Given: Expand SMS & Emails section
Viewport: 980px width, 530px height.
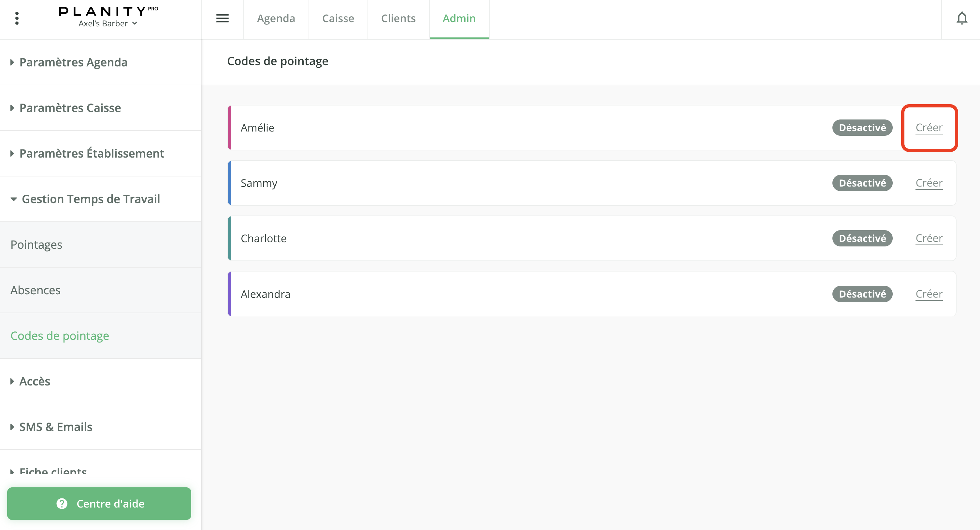Looking at the screenshot, I should tap(55, 427).
